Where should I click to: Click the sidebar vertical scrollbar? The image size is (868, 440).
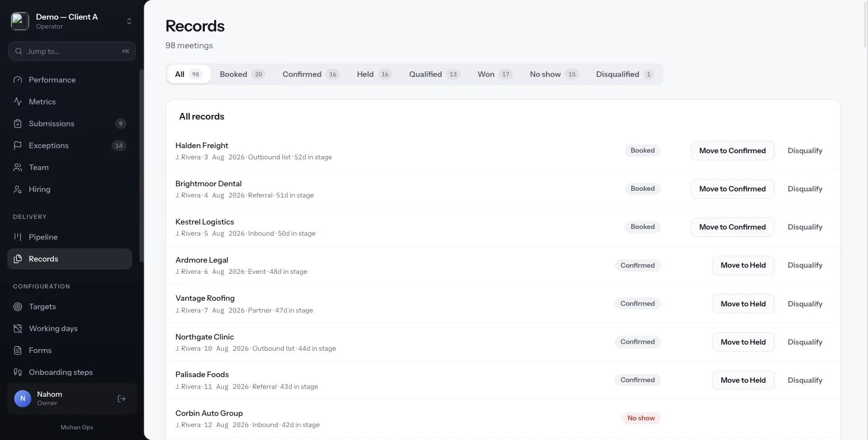click(141, 166)
